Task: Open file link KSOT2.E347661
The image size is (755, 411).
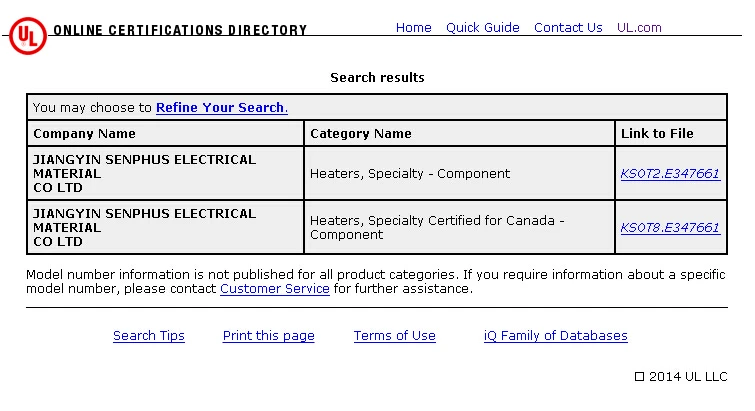Action: click(x=669, y=174)
